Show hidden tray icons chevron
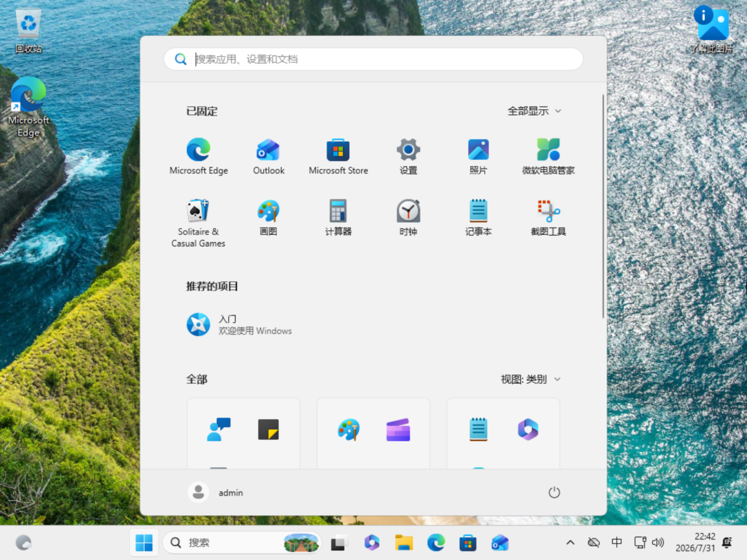The width and height of the screenshot is (747, 560). (x=570, y=543)
